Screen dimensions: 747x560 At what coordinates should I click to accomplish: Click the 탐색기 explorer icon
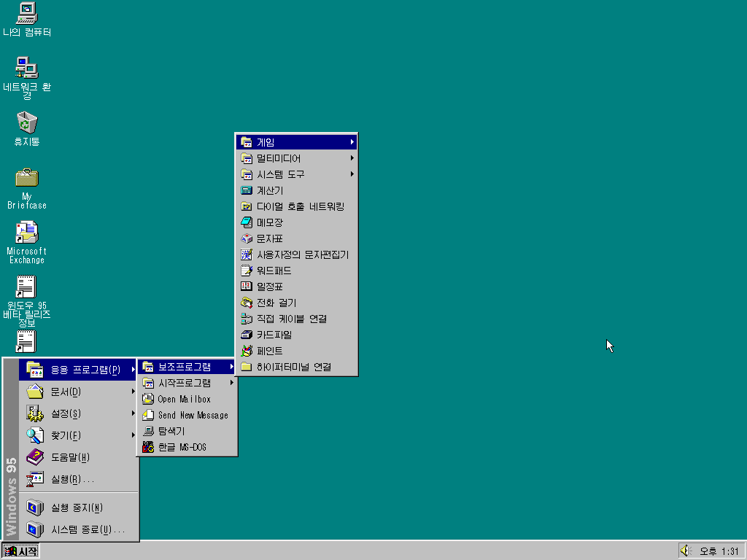tap(148, 431)
